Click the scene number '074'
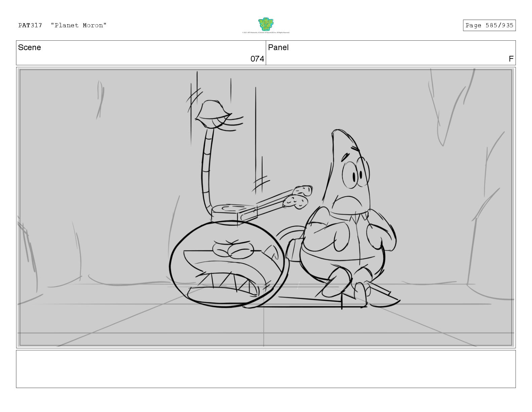 pos(257,59)
